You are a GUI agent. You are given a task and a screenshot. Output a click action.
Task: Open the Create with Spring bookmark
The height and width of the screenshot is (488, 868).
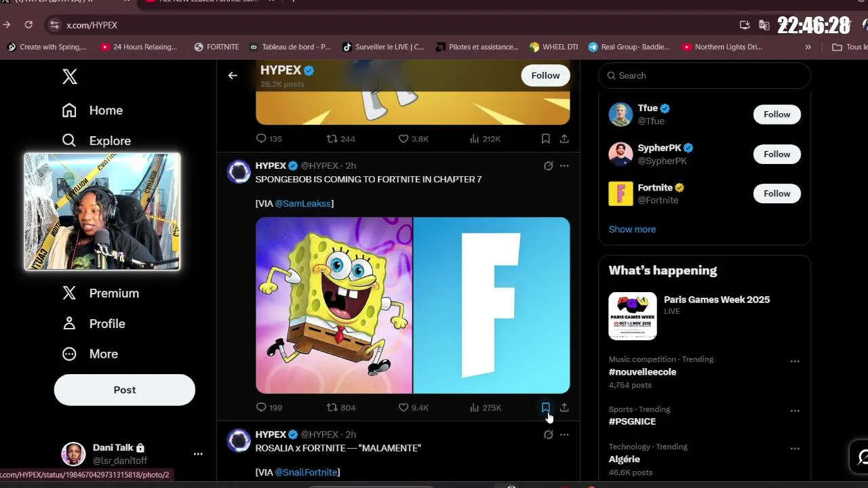click(x=47, y=47)
